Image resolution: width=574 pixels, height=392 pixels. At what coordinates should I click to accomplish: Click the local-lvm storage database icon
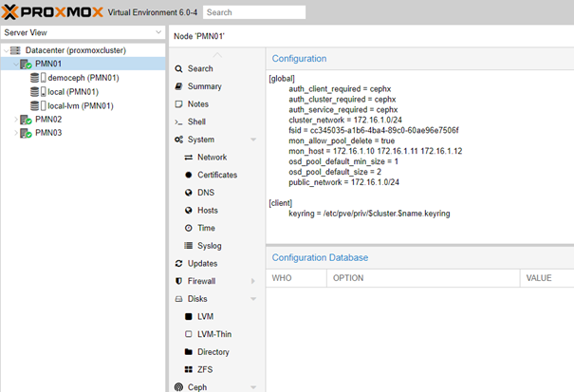[34, 106]
